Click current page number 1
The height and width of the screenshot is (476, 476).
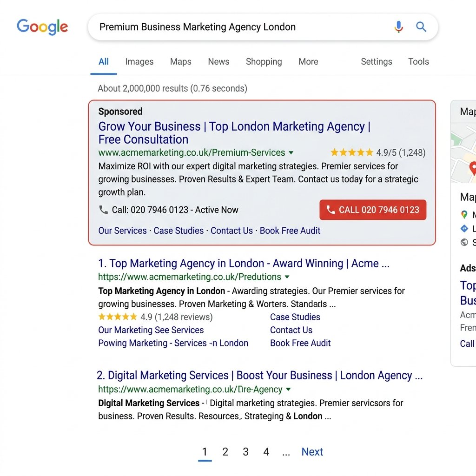205,452
